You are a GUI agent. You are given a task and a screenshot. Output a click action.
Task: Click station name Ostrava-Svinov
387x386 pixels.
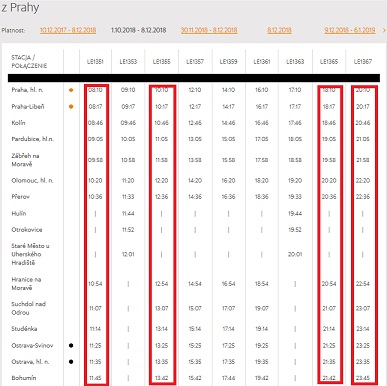point(32,345)
